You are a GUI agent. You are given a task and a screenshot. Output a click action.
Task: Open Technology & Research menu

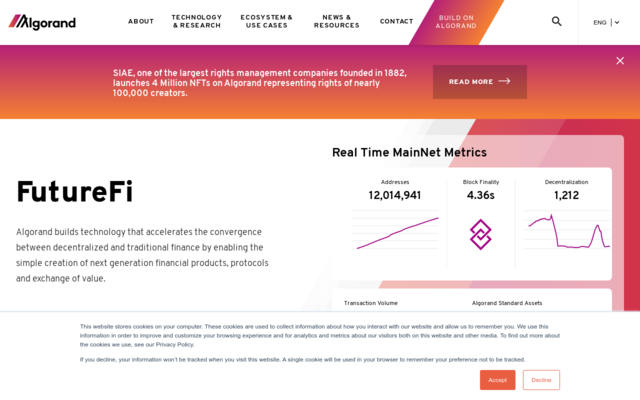(197, 21)
